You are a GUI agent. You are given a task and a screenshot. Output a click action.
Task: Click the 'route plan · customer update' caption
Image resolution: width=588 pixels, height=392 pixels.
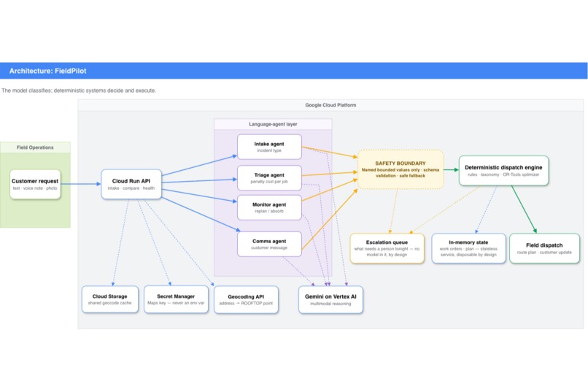tap(544, 253)
